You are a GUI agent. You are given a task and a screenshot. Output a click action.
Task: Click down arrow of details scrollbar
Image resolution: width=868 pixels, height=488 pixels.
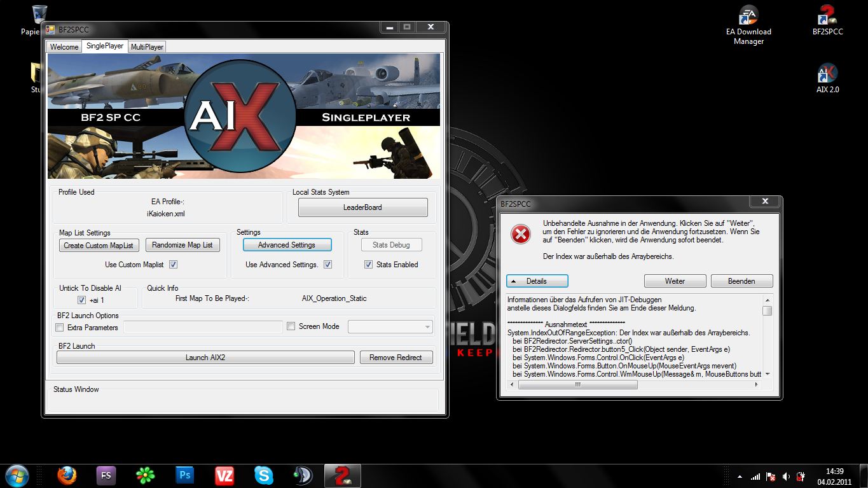click(x=768, y=374)
